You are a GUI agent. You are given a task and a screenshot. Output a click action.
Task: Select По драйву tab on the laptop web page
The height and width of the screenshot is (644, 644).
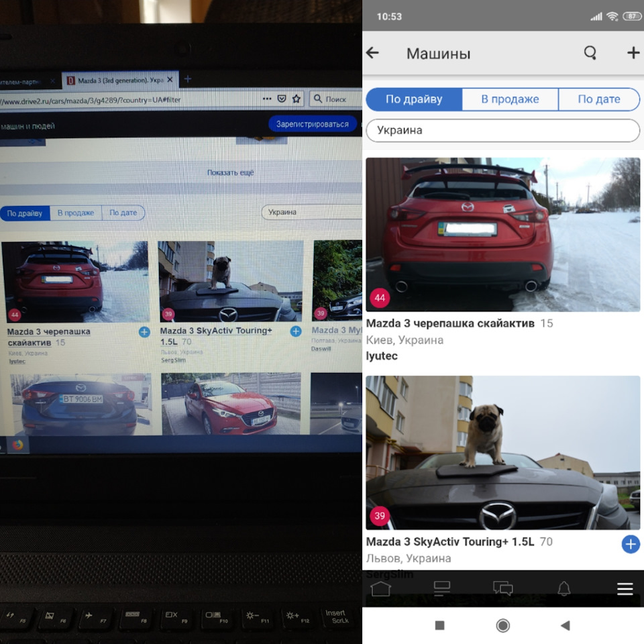(25, 213)
